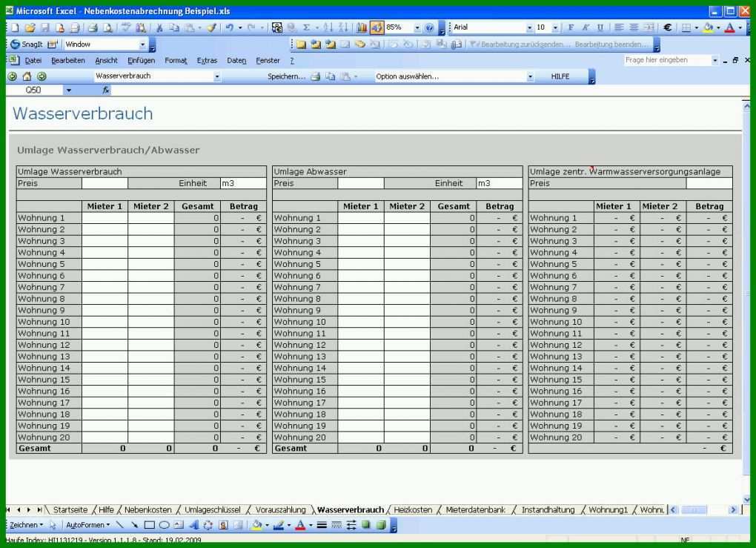
Task: Open the AutoFormen shapes menu
Action: (x=87, y=525)
